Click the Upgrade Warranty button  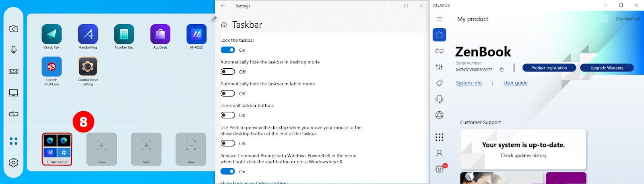click(607, 68)
